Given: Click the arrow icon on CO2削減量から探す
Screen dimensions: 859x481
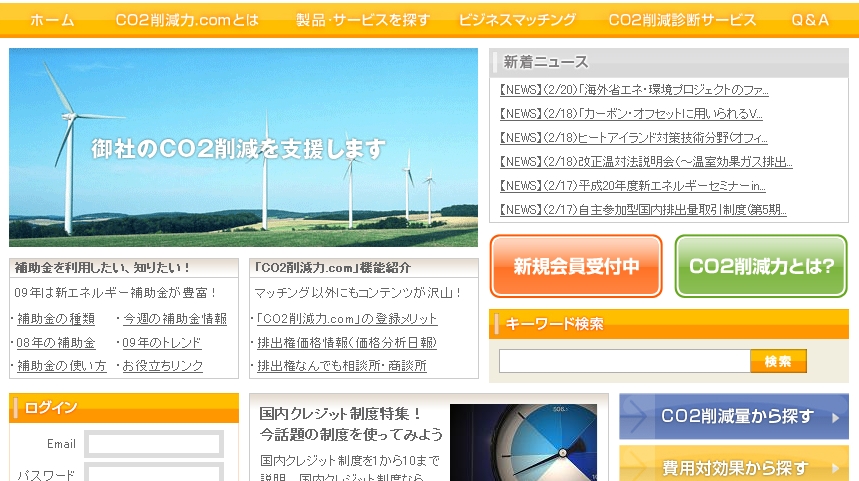Looking at the screenshot, I should [x=835, y=417].
